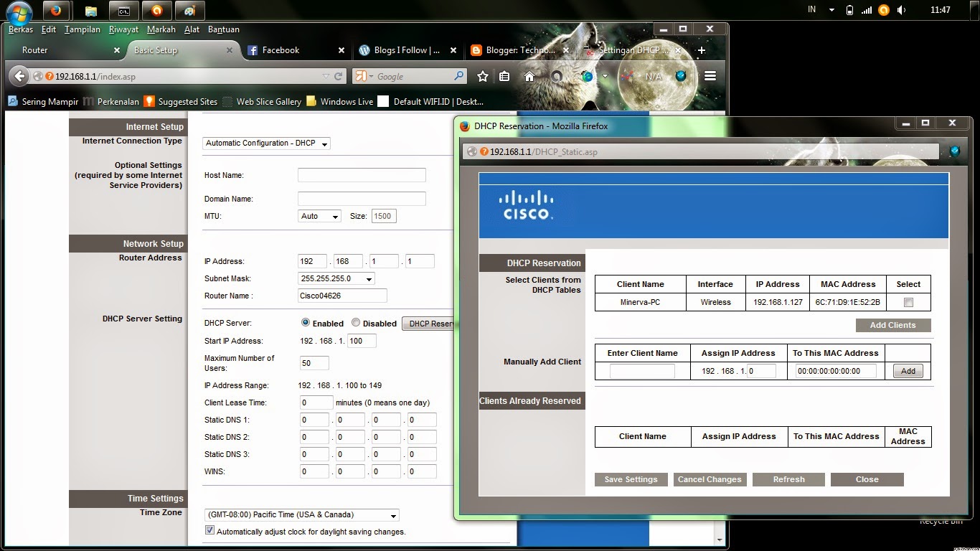Show hidden system tray icons arrow
Image resolution: width=980 pixels, height=551 pixels.
click(x=831, y=10)
